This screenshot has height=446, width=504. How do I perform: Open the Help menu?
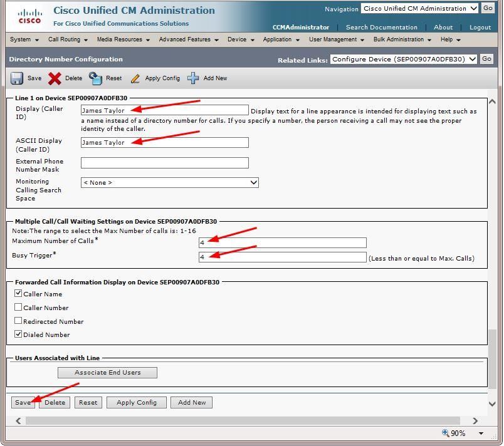tap(450, 39)
